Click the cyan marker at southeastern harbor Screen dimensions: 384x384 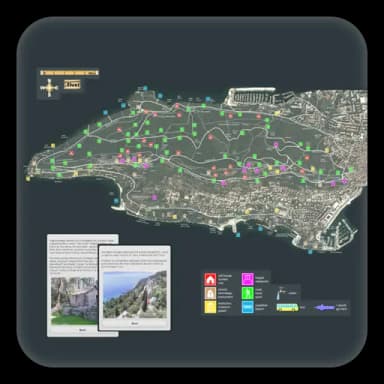310,252
